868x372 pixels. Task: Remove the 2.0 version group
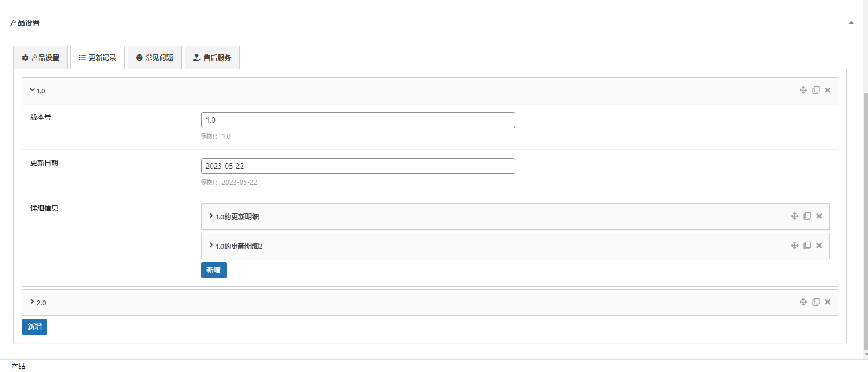[827, 302]
